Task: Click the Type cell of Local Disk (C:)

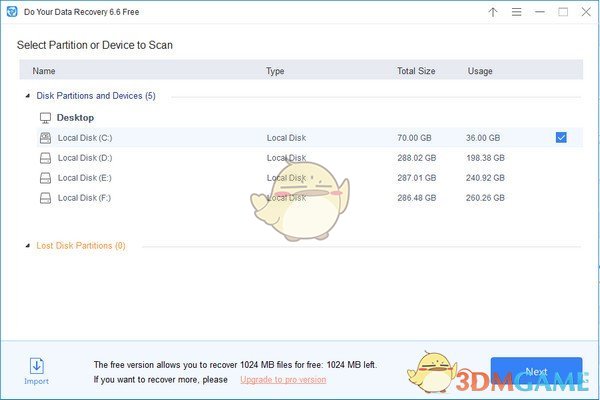Action: pyautogui.click(x=286, y=138)
